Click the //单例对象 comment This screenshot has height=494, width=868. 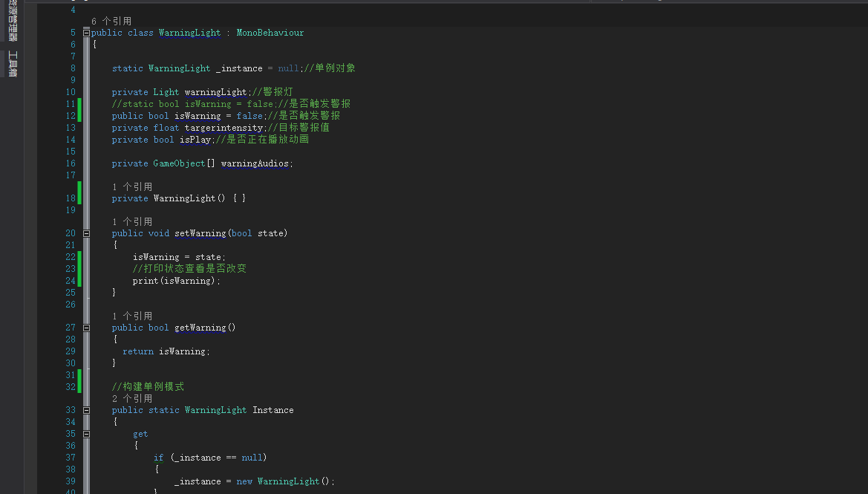click(330, 68)
